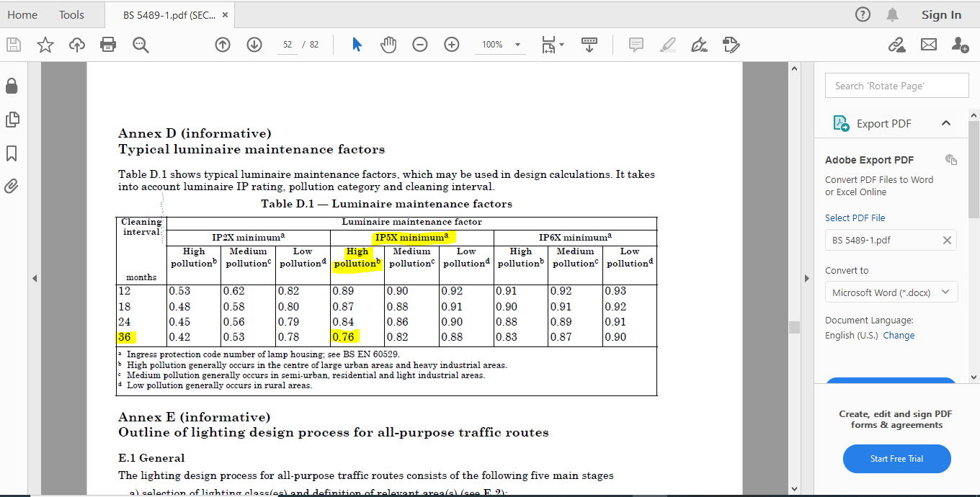The width and height of the screenshot is (980, 497).
Task: Switch to the Tools tab
Action: [71, 14]
